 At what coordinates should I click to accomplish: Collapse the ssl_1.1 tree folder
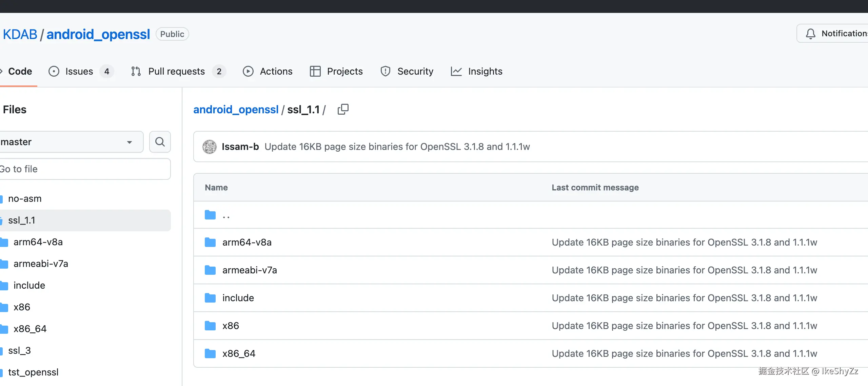coord(21,220)
